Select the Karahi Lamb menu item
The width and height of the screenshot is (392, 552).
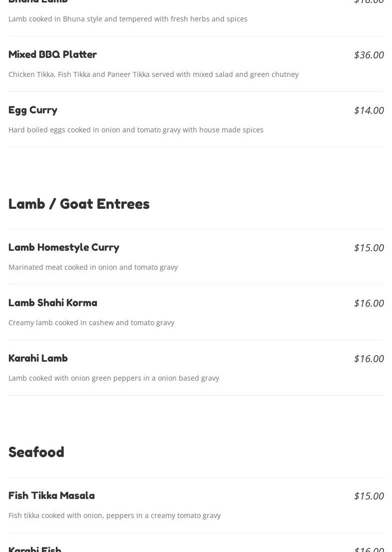coord(38,358)
